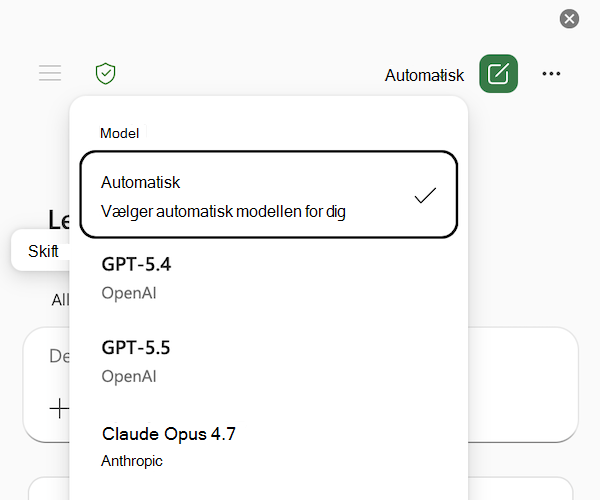Select Claude Opus 4.7 by Anthropic
This screenshot has height=500, width=600.
coord(269,447)
